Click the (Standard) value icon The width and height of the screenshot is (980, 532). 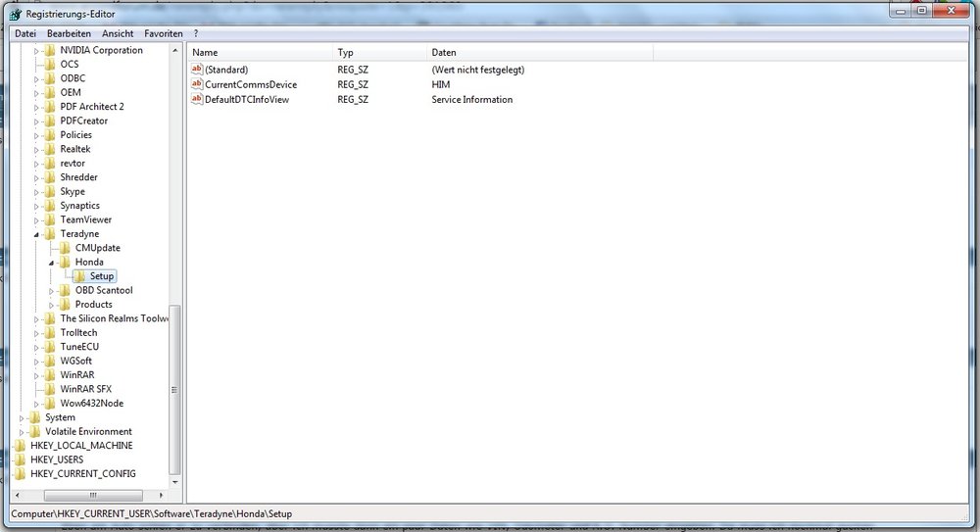click(197, 71)
